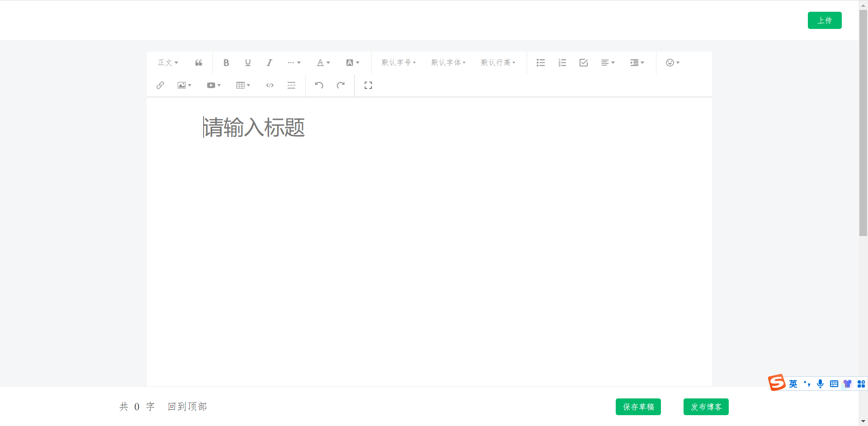The image size is (868, 426).
Task: Undo the last edit
Action: (319, 85)
